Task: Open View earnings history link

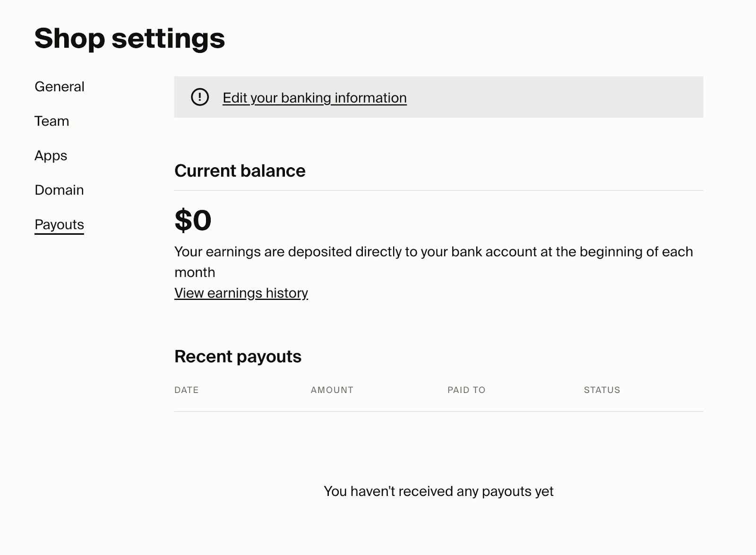Action: 241,293
